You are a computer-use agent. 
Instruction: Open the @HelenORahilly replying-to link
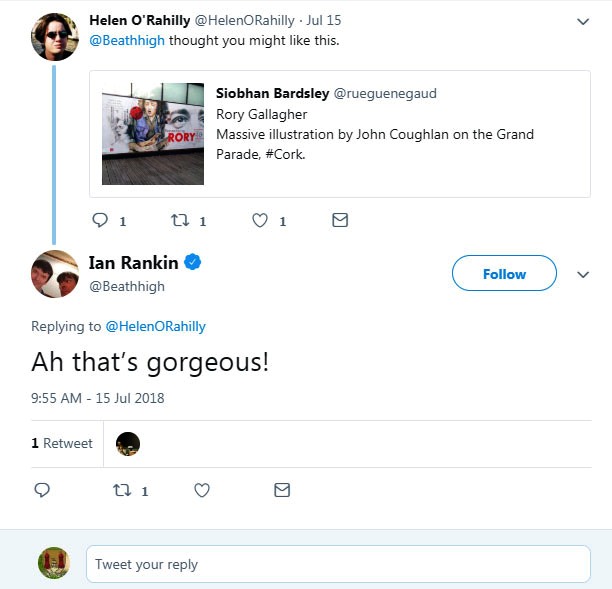tap(155, 326)
